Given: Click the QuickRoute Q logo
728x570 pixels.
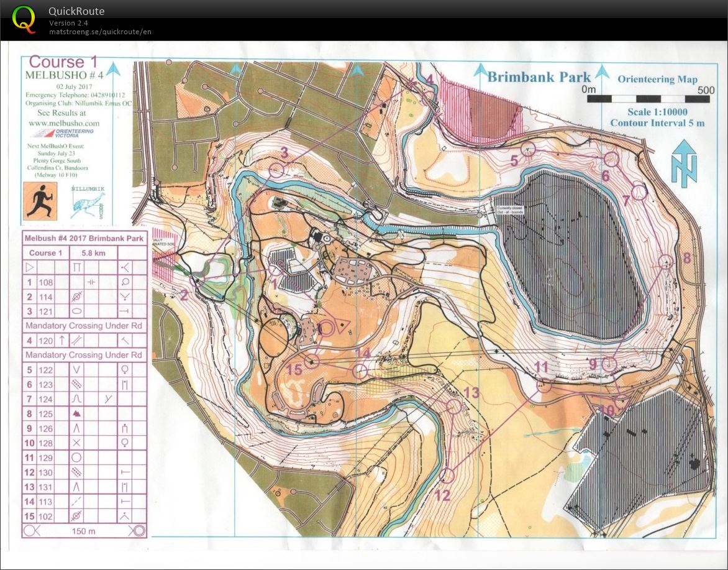Looking at the screenshot, I should [24, 19].
